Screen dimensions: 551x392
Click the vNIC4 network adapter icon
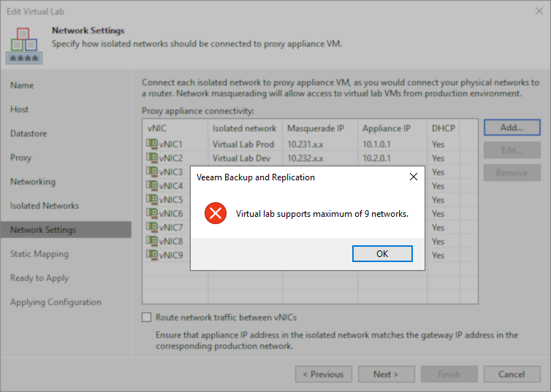click(x=152, y=185)
